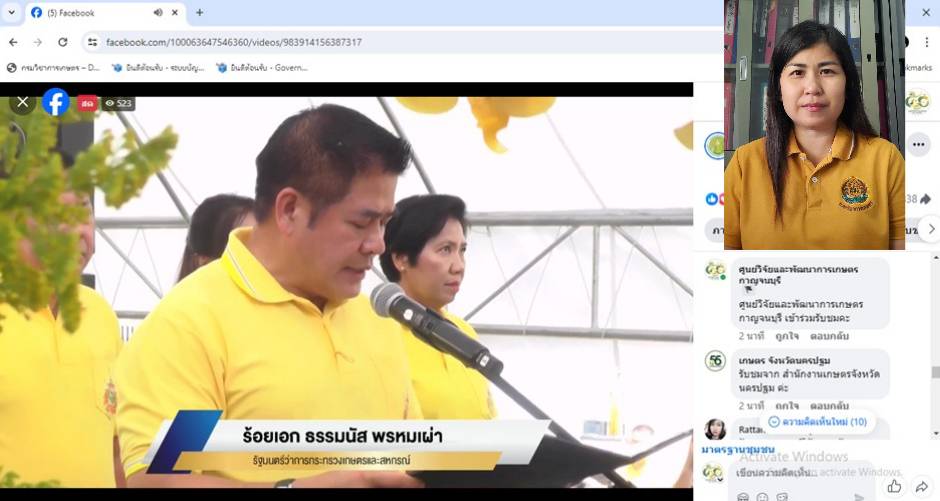Click the share arrow beside count 38

(x=925, y=199)
